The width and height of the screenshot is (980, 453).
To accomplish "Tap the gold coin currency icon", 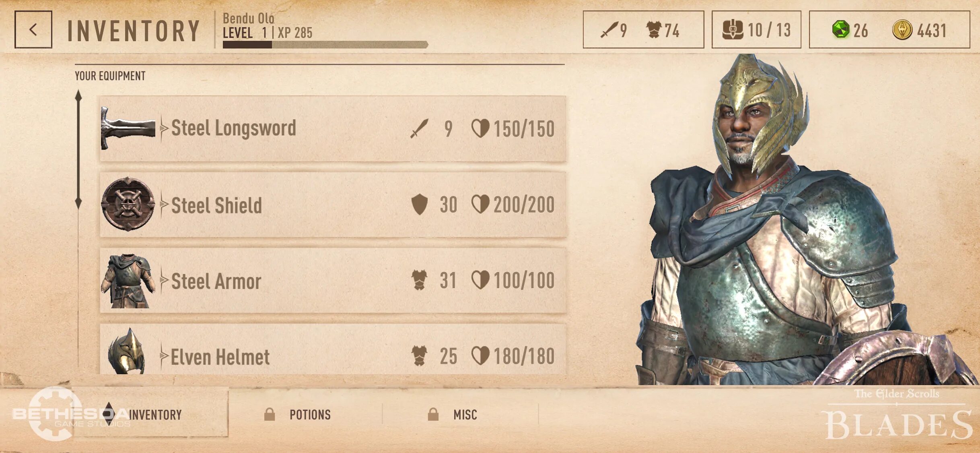I will pos(902,30).
